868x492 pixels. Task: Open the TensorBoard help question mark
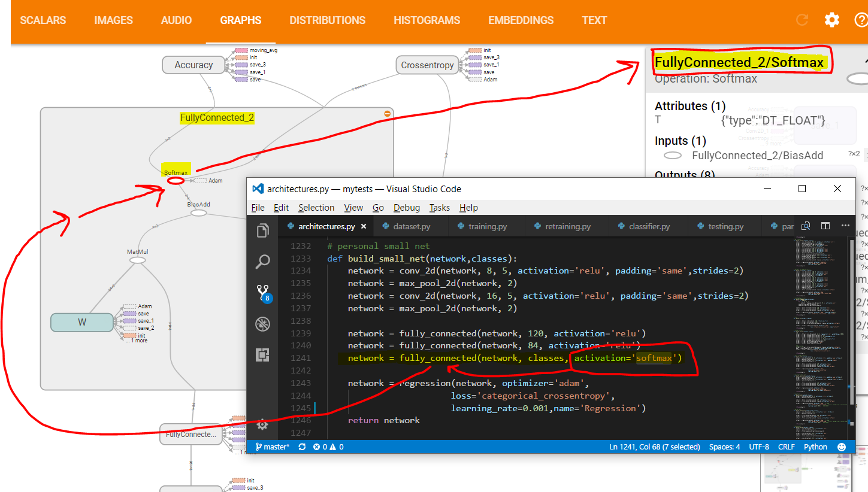click(861, 20)
